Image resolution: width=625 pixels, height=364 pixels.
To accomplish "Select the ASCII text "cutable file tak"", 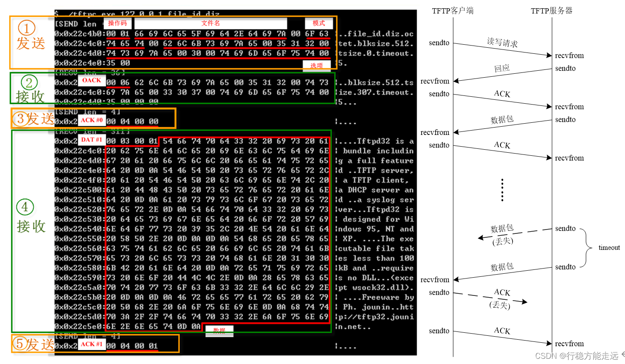I will click(x=377, y=249).
